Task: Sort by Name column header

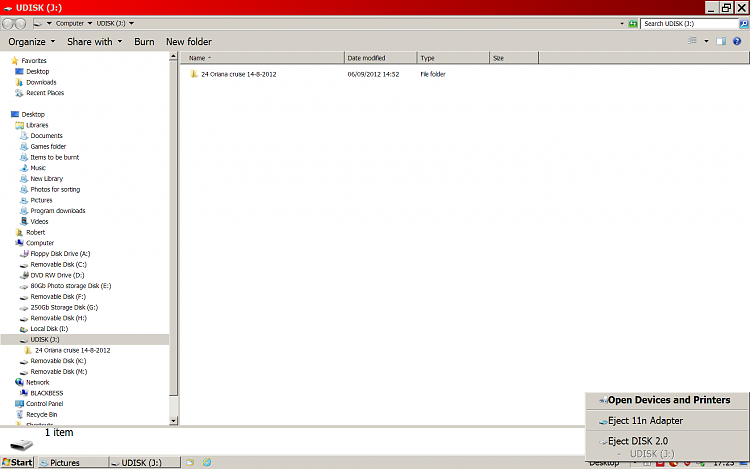Action: click(x=262, y=58)
